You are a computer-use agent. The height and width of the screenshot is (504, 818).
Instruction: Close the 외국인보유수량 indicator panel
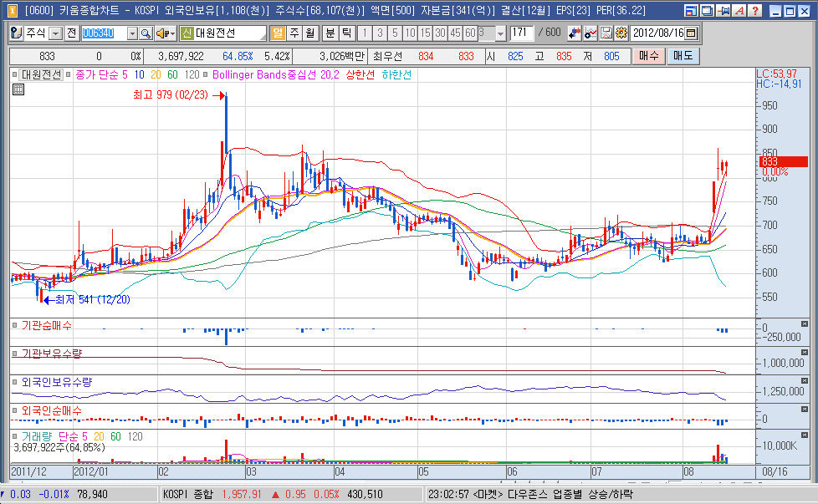805,381
